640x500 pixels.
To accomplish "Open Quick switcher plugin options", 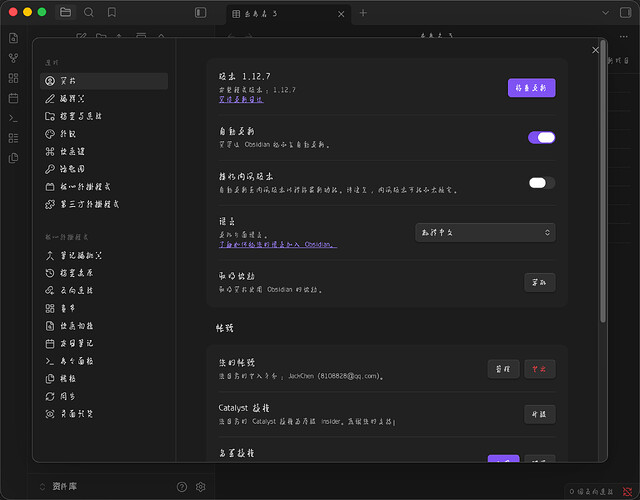I will 104,326.
